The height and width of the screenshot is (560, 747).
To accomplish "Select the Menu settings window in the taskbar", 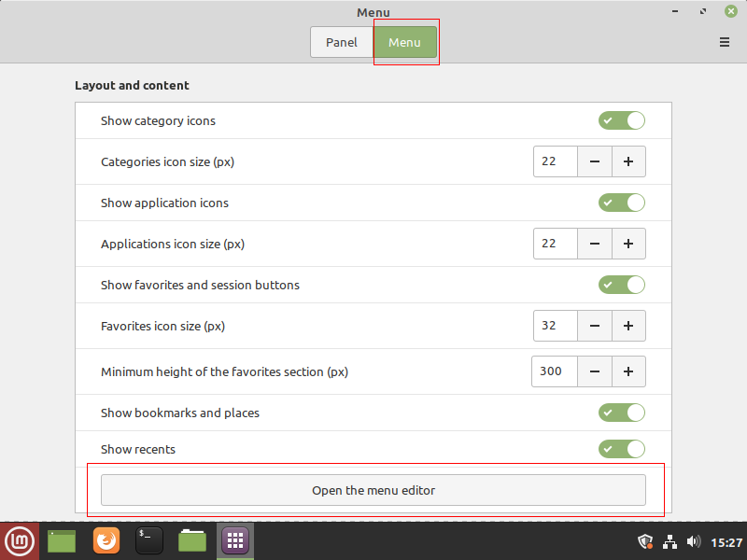I will click(235, 541).
